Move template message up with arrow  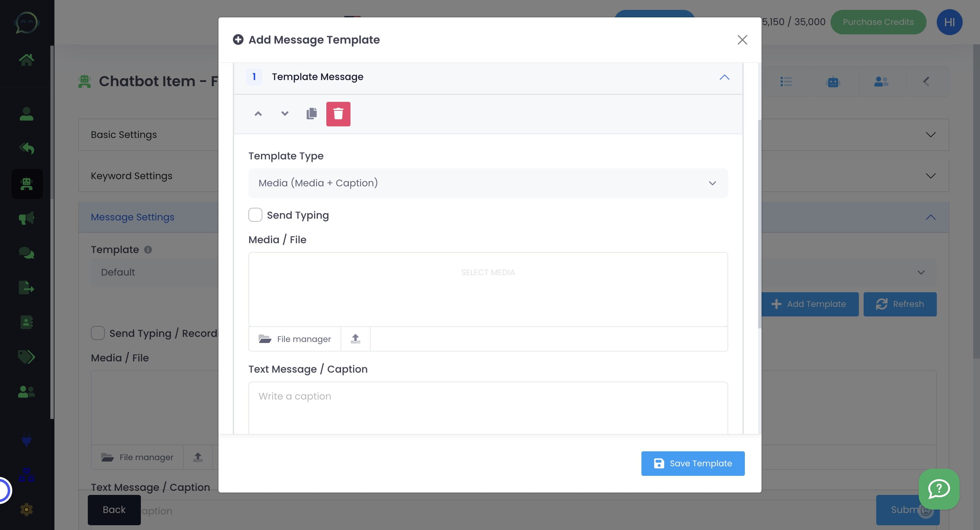click(x=258, y=113)
